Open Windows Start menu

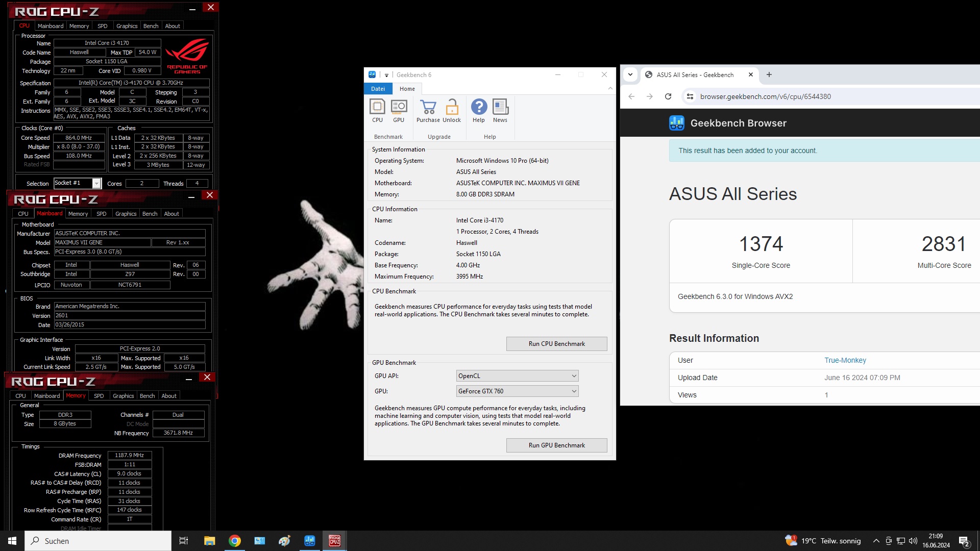pos(12,541)
